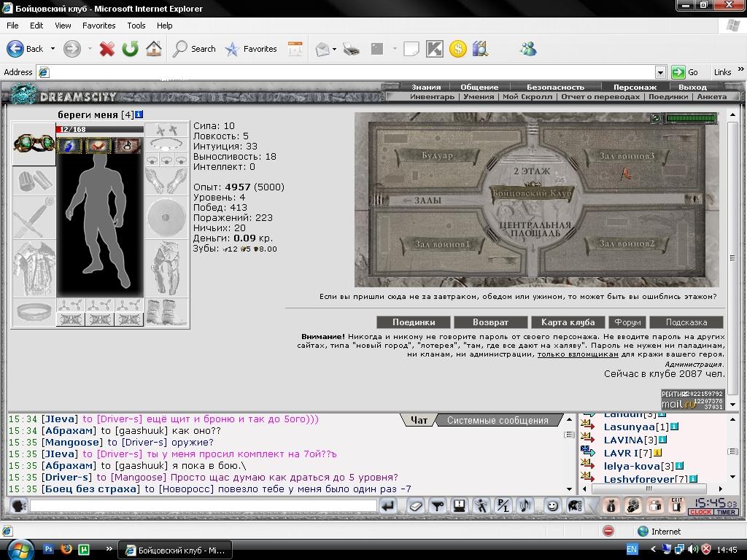The image size is (747, 560).
Task: Click the eraser clear-chat icon
Action: click(x=415, y=506)
